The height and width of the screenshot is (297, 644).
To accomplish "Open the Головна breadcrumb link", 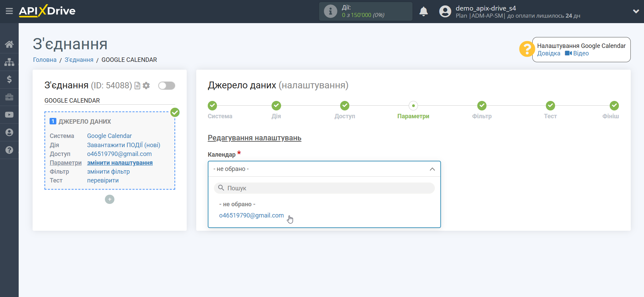I will (45, 60).
